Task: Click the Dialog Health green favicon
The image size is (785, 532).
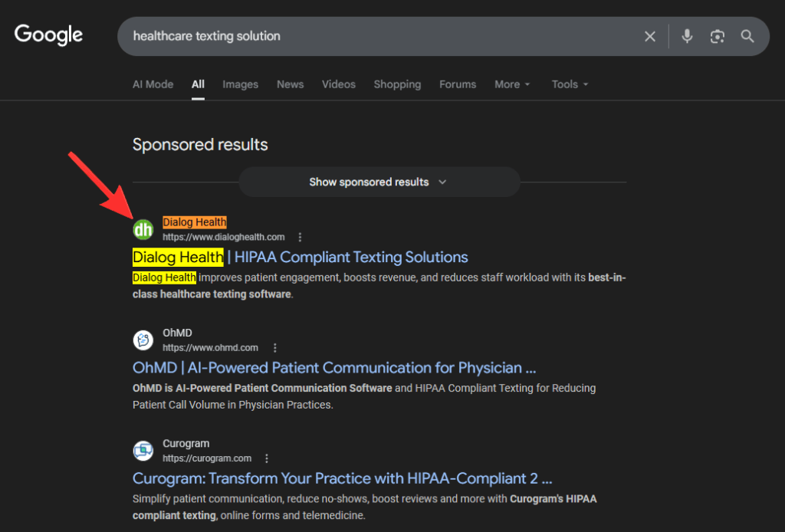Action: pos(143,228)
